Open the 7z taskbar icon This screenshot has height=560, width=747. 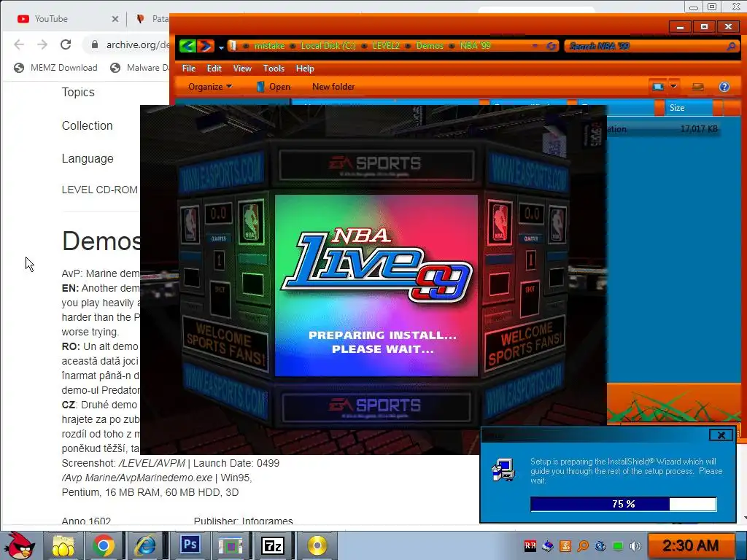[x=273, y=545]
